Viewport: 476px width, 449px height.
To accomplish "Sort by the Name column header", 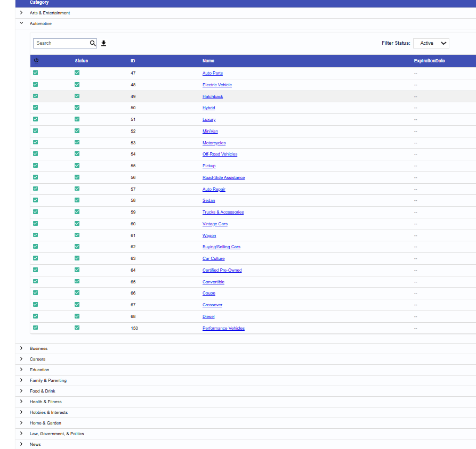I will 208,61.
